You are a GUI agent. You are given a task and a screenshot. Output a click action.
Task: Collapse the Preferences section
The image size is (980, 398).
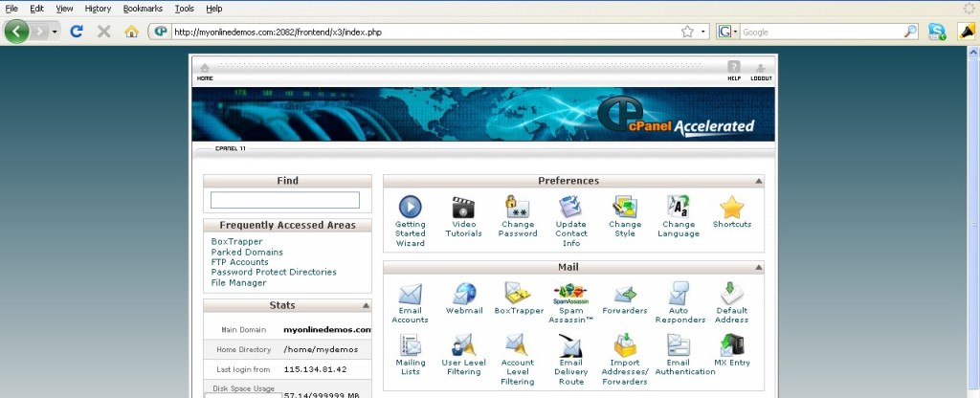point(758,181)
